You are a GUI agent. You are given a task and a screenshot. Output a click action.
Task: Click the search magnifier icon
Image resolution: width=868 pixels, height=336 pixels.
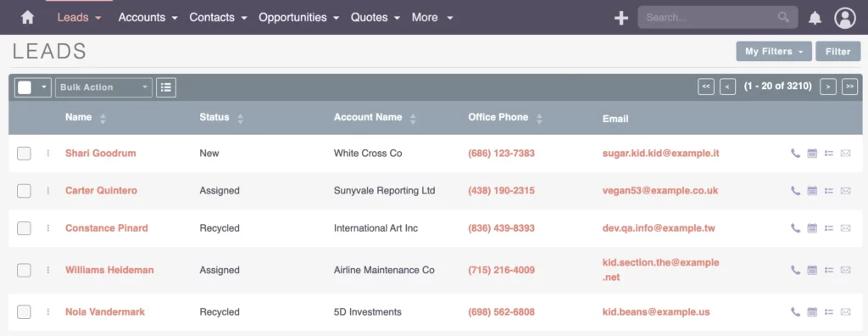coord(783,17)
